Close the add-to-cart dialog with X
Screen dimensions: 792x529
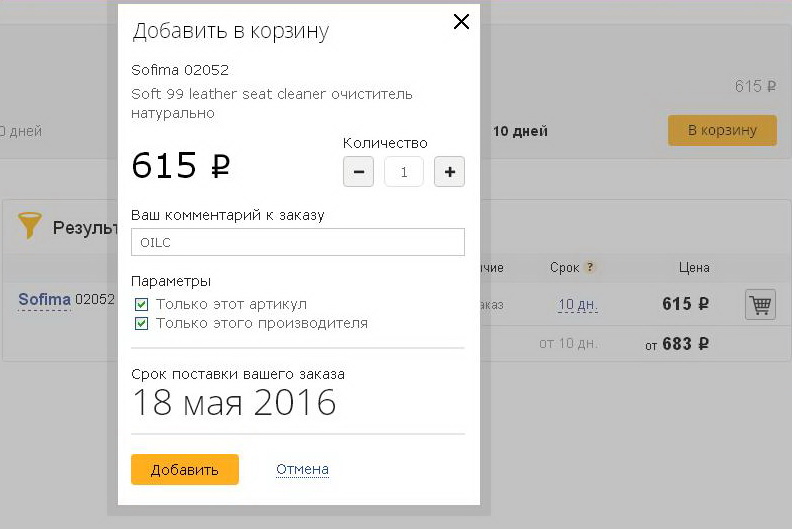tap(461, 22)
